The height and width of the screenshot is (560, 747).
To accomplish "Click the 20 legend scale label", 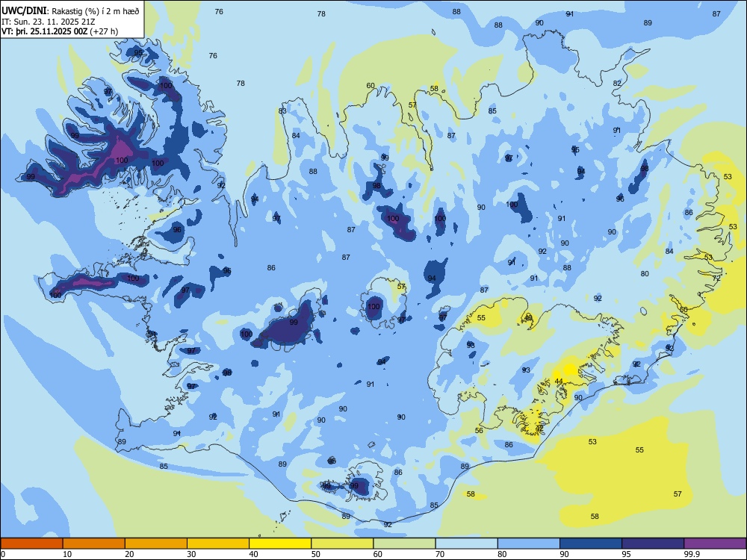I will point(129,554).
